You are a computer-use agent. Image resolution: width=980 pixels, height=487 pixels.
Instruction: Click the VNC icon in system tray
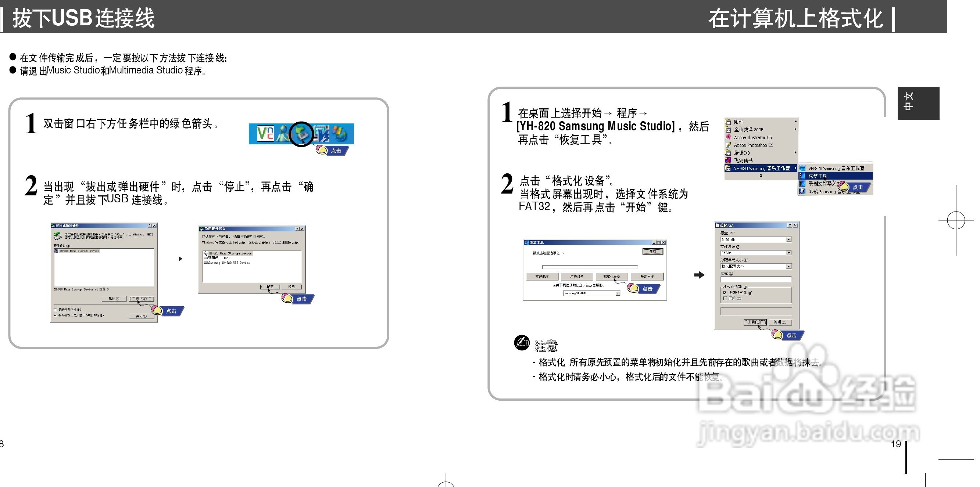pos(265,133)
